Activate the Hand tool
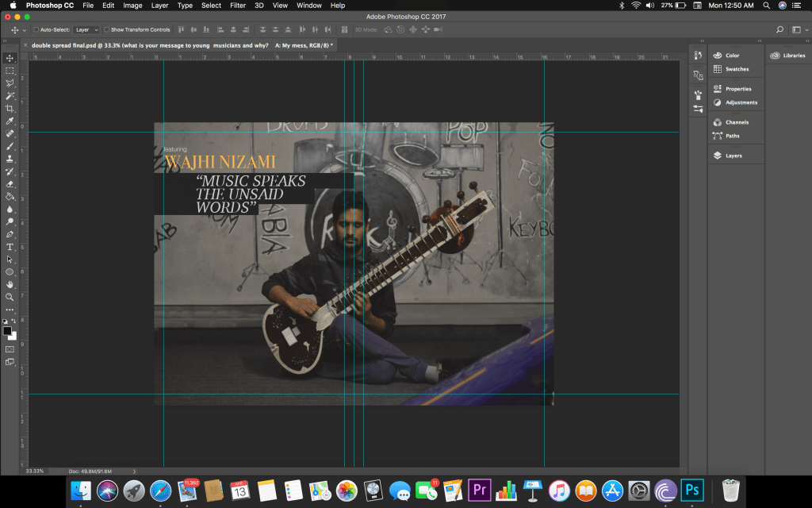The width and height of the screenshot is (812, 508). point(10,284)
